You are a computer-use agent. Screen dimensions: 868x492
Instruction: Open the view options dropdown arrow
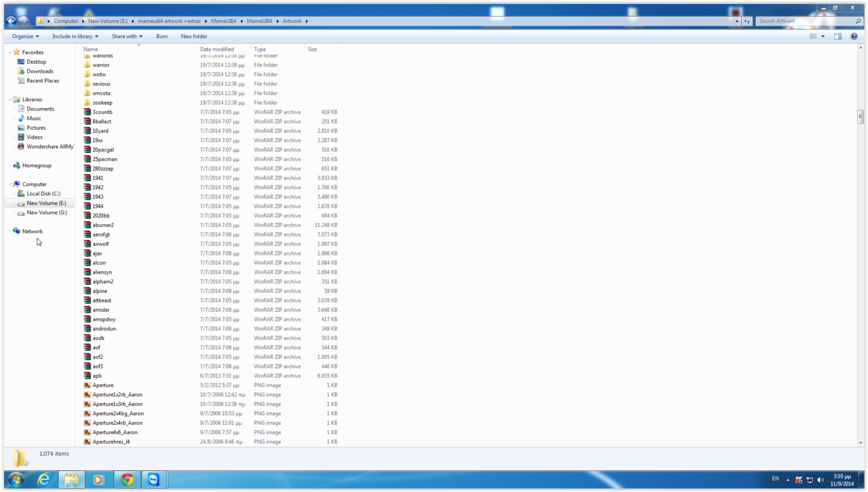pos(823,37)
